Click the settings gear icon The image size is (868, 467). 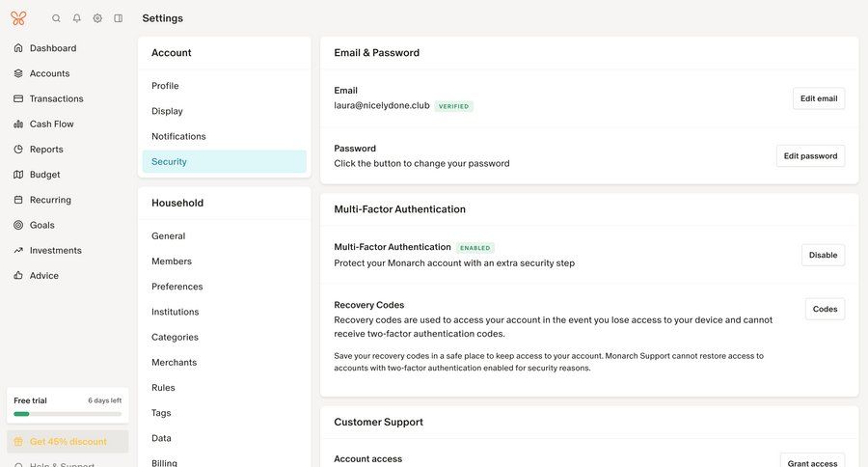click(97, 18)
